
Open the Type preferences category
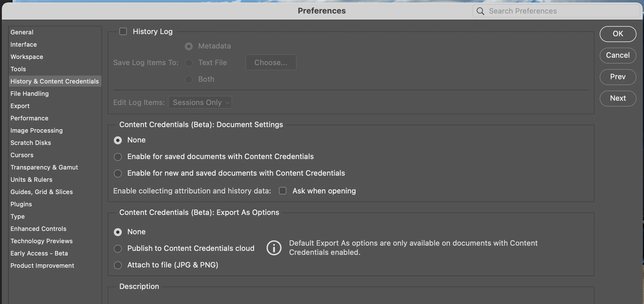pyautogui.click(x=55, y=216)
